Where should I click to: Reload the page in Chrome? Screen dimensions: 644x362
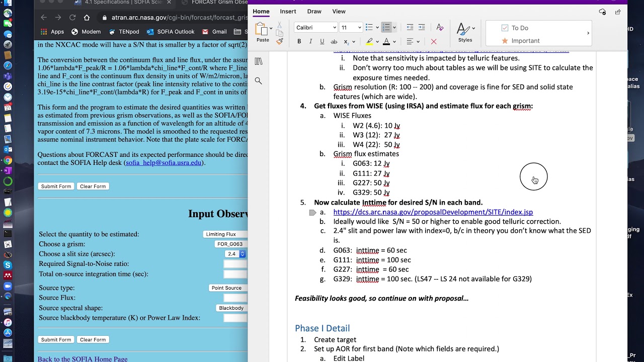click(72, 18)
